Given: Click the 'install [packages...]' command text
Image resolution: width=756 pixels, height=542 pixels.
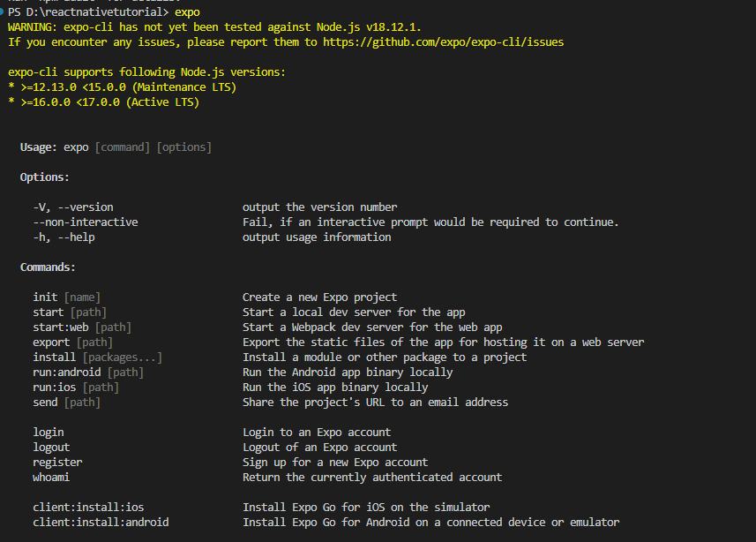Looking at the screenshot, I should click(x=97, y=358).
